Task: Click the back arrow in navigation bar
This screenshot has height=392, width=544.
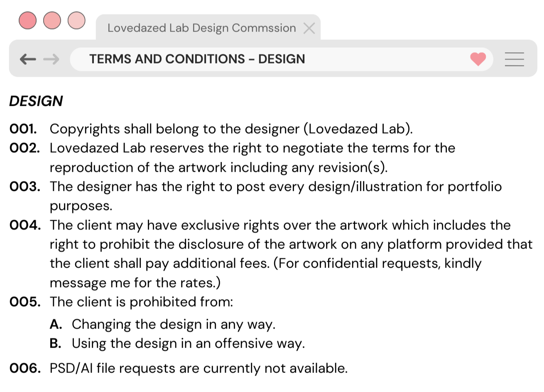Action: [28, 59]
